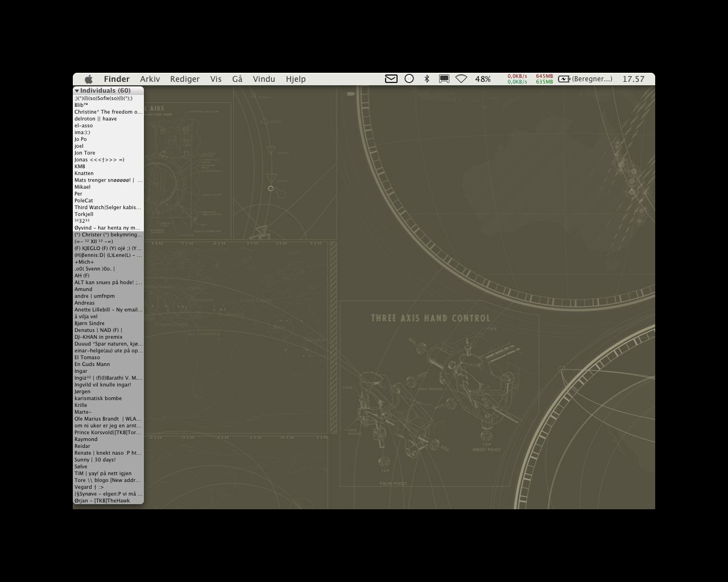This screenshot has width=728, height=582.
Task: Select offline contact Andreas
Action: tap(108, 303)
